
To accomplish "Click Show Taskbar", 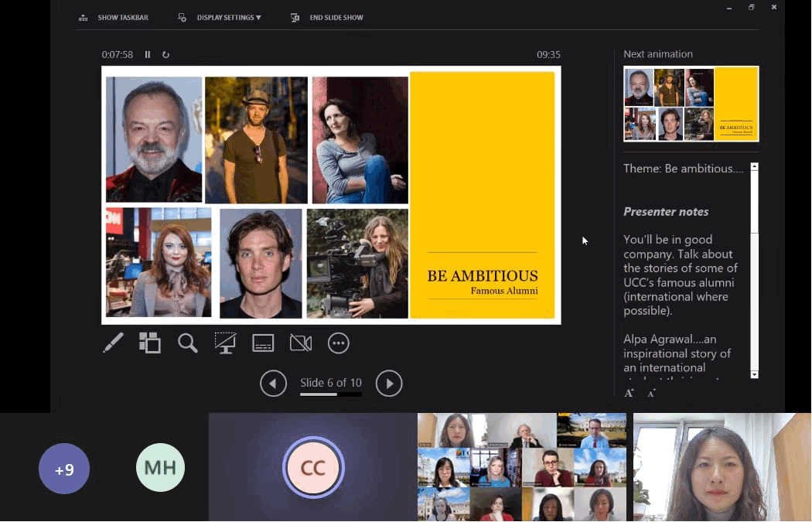I will click(114, 18).
